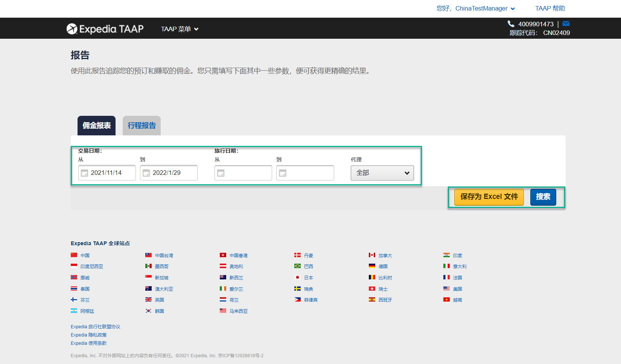Open the 代理 全部 dropdown
This screenshot has height=364, width=621.
point(382,173)
